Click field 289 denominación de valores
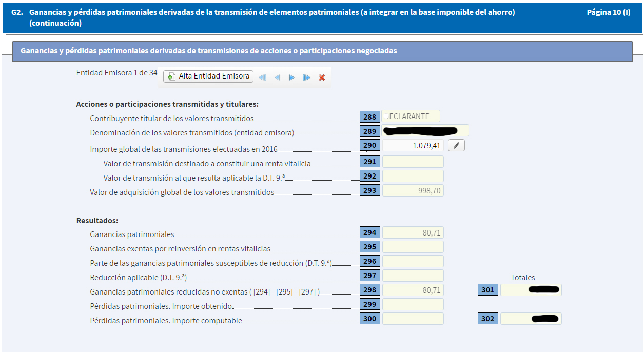The height and width of the screenshot is (352, 644). point(425,131)
